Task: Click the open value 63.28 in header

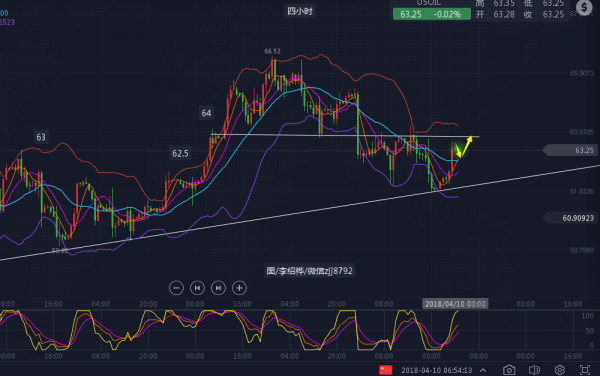Action: point(504,15)
